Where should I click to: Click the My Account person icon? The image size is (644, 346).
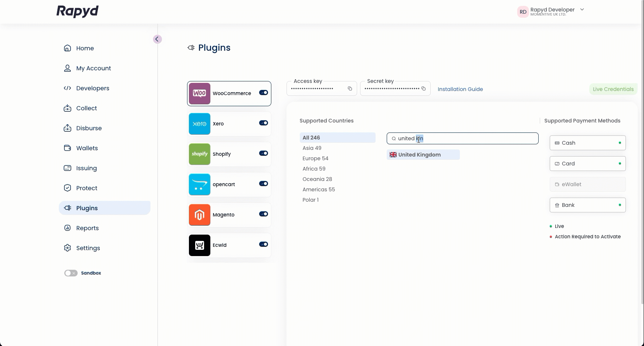[67, 68]
